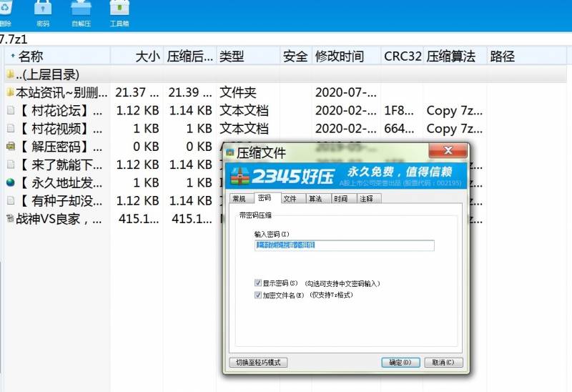
Task: Click the 压缩文件 dialog title bar icon
Action: click(x=230, y=152)
